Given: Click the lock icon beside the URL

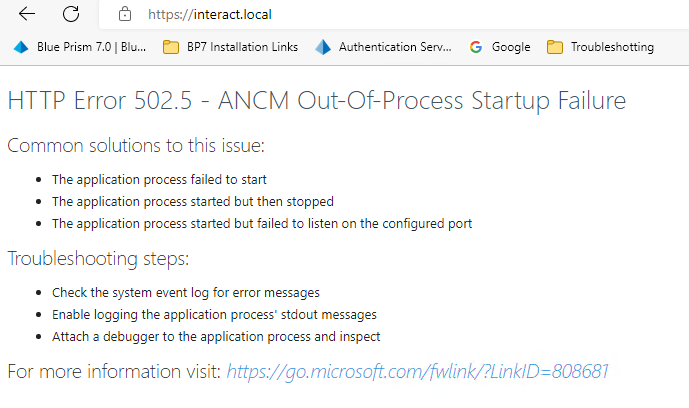Looking at the screenshot, I should [x=125, y=15].
